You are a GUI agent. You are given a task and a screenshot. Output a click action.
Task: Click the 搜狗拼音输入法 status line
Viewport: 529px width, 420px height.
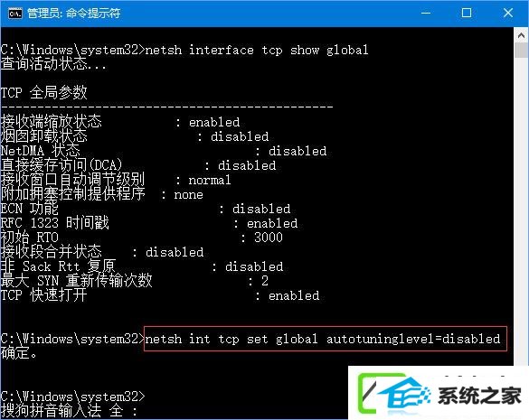pos(69,411)
